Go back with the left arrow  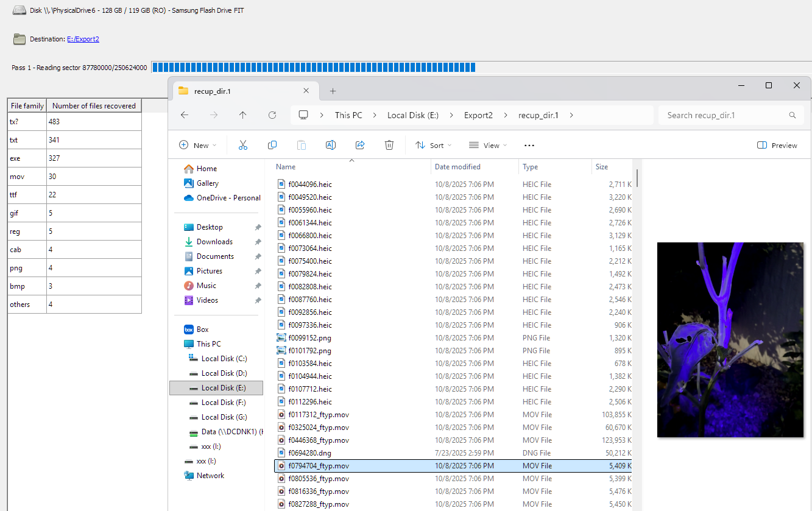(185, 115)
